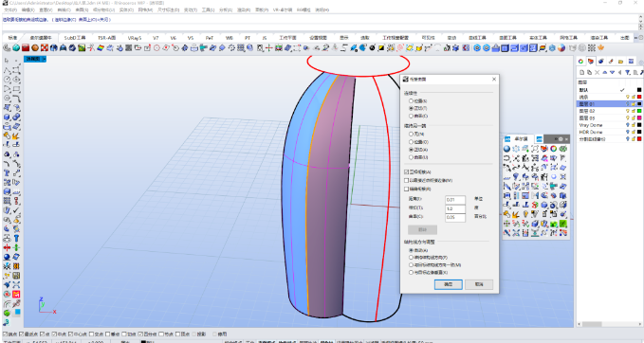Click the orange sphere icon in top toolbar
The image size is (644, 343).
(x=35, y=48)
